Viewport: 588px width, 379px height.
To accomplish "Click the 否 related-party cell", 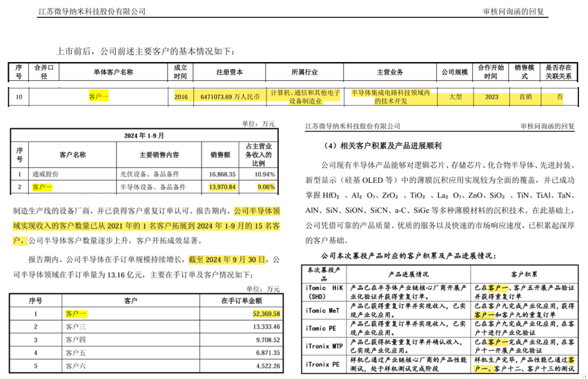I will point(560,97).
